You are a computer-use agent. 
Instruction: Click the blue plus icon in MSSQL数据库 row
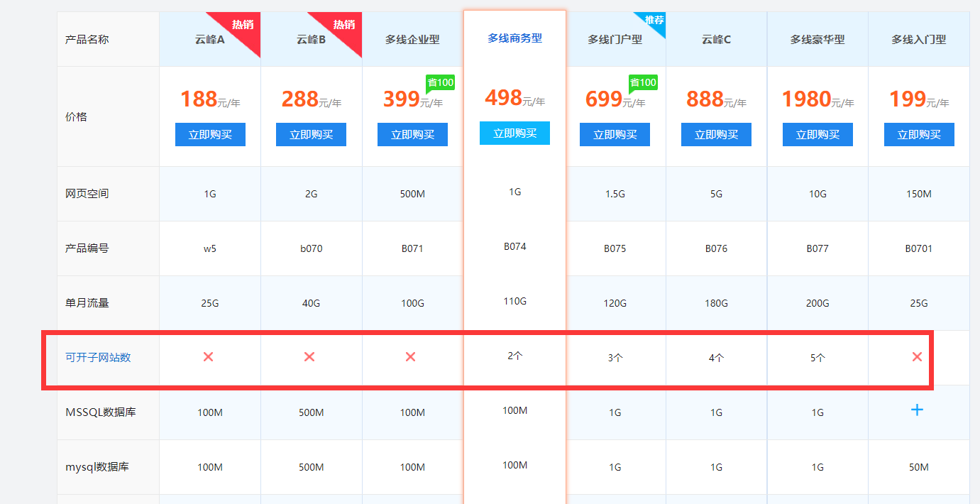click(x=917, y=410)
